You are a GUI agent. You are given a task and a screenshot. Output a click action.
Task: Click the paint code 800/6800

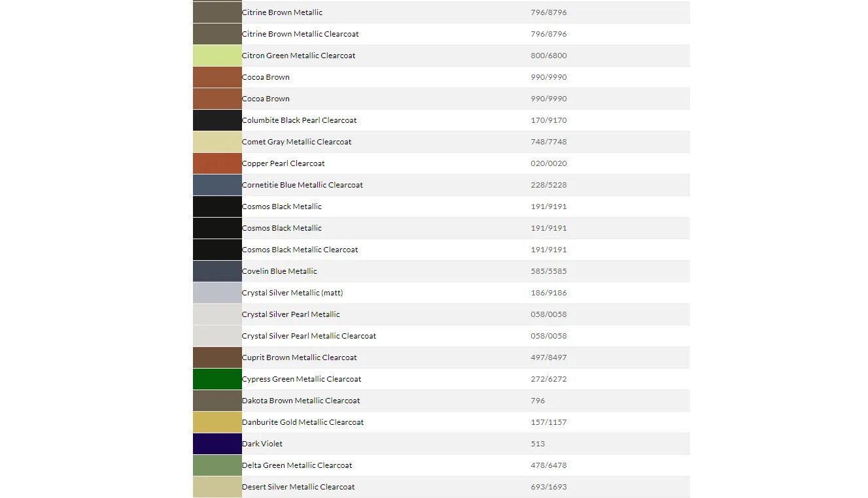549,56
